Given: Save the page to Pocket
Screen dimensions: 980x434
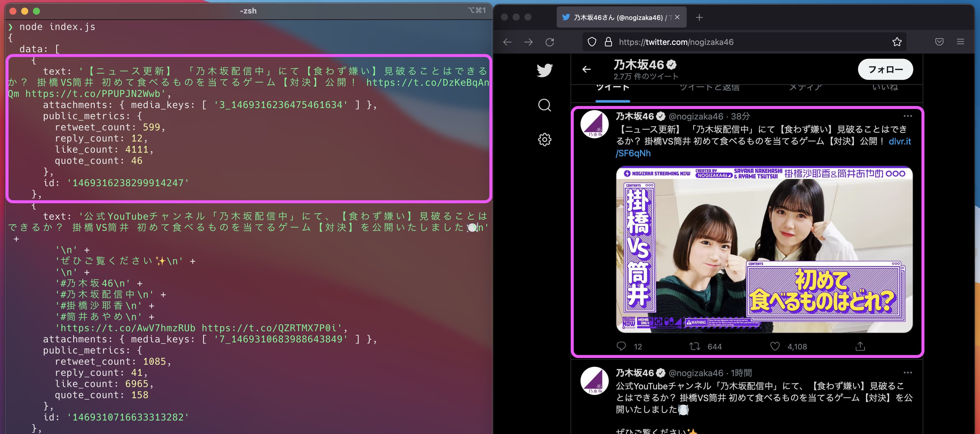Looking at the screenshot, I should point(939,42).
